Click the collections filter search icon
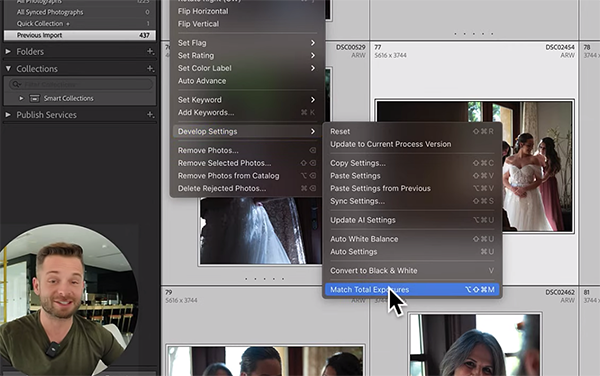 click(16, 84)
